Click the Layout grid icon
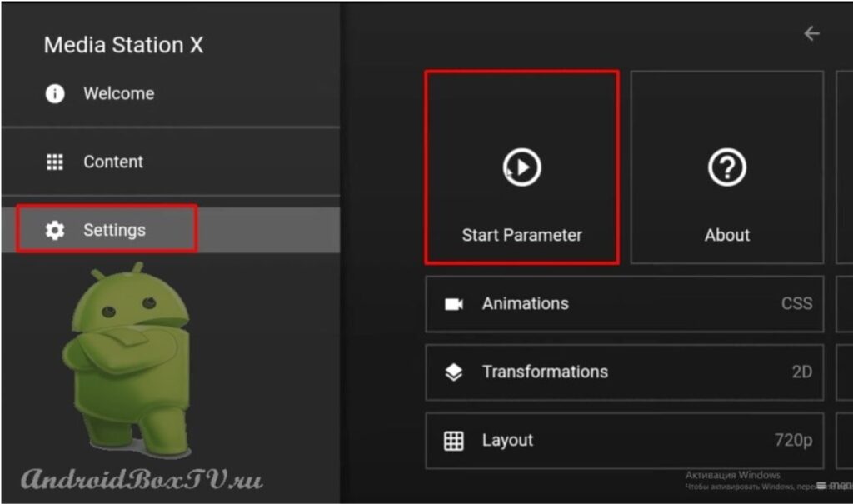853x504 pixels. 454,441
